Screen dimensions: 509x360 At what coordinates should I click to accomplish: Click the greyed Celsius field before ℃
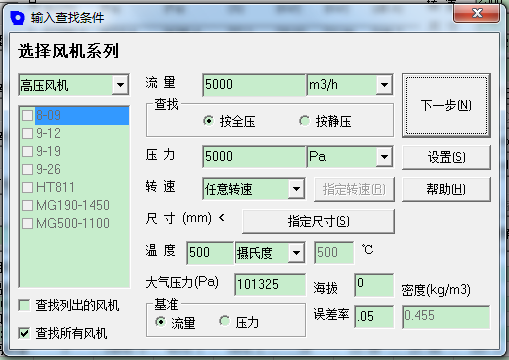click(x=334, y=252)
